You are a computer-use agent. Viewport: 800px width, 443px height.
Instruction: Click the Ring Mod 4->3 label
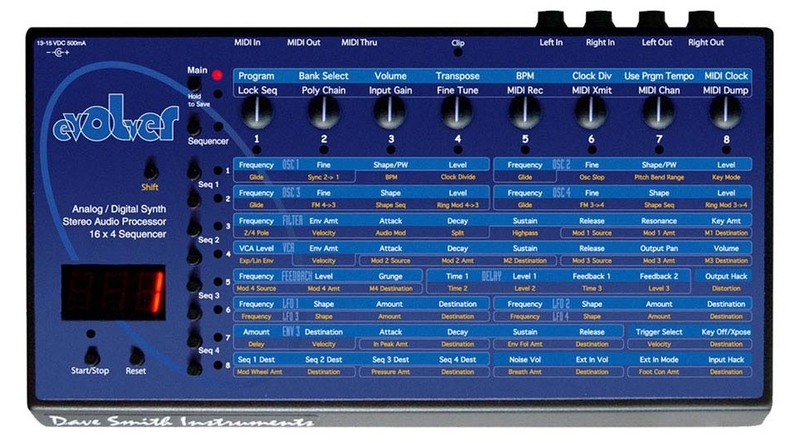[458, 205]
